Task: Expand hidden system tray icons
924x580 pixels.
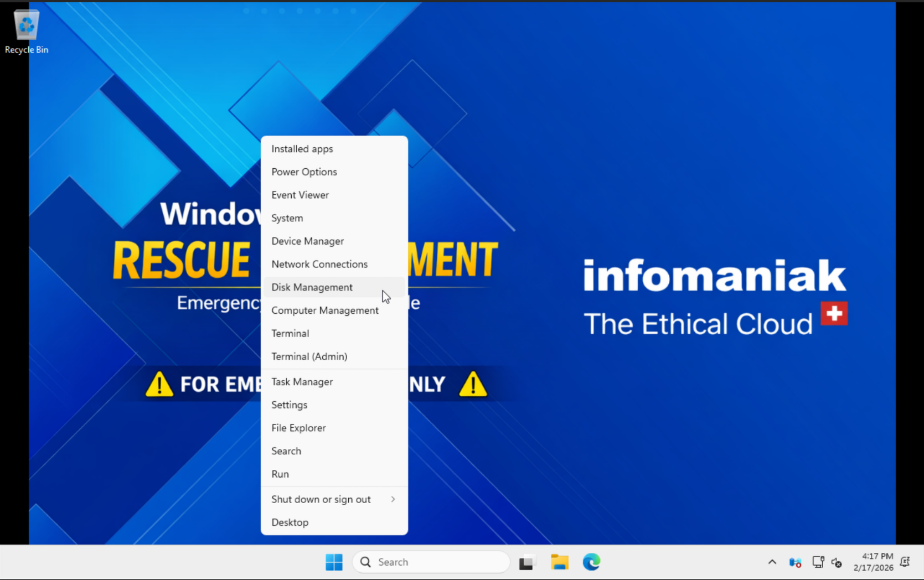Action: click(x=772, y=562)
